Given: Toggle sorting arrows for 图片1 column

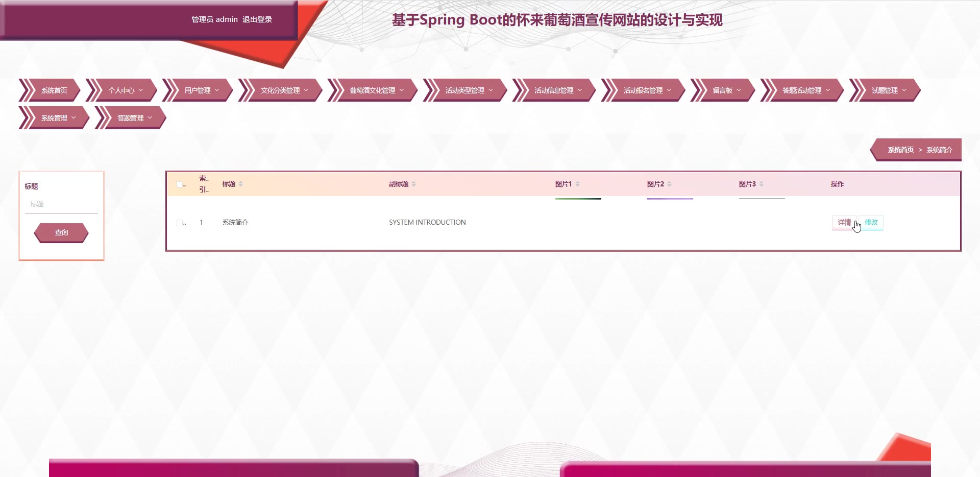Looking at the screenshot, I should (577, 184).
